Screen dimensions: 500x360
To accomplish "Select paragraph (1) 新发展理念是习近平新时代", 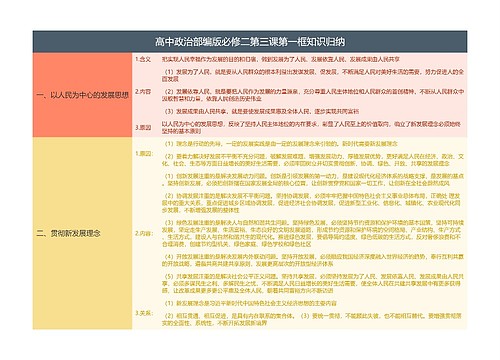I will [251, 303].
